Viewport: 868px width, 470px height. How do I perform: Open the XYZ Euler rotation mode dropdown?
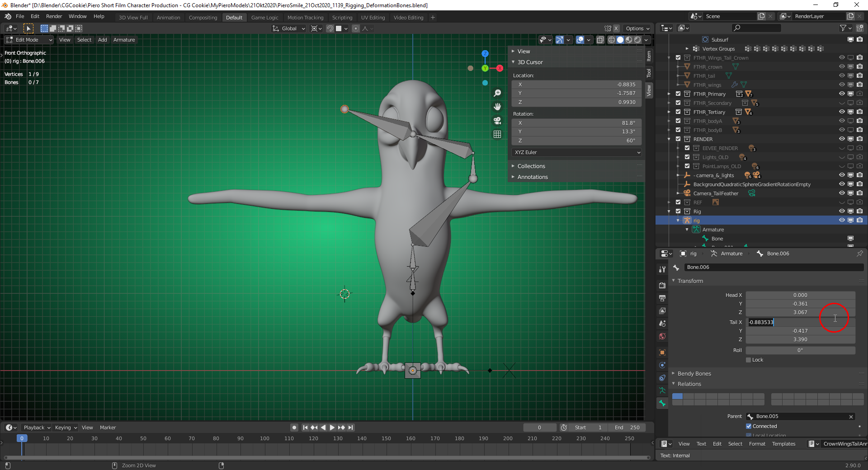(x=577, y=152)
